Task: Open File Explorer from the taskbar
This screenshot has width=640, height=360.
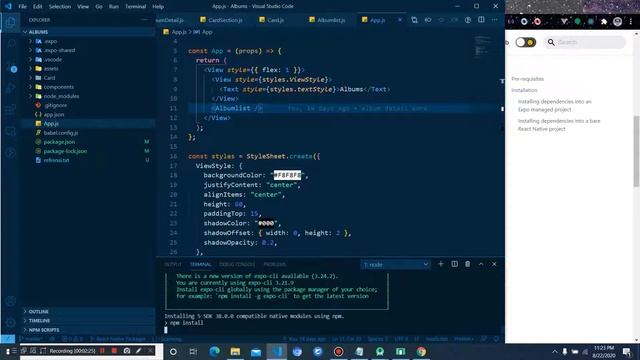Action: point(235,351)
